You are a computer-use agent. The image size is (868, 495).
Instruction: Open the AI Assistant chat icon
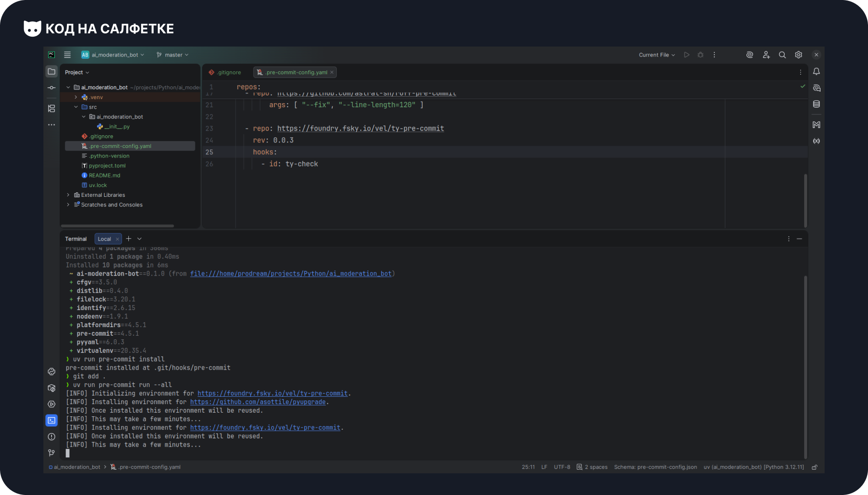816,88
